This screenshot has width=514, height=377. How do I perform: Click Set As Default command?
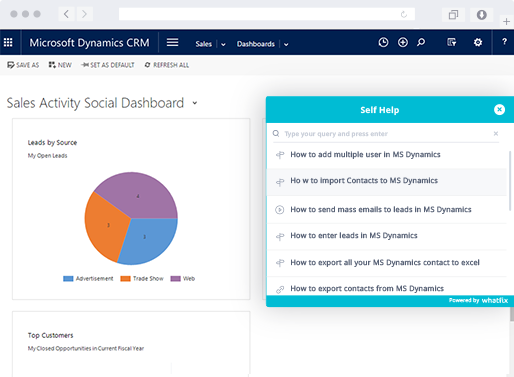[x=108, y=65]
